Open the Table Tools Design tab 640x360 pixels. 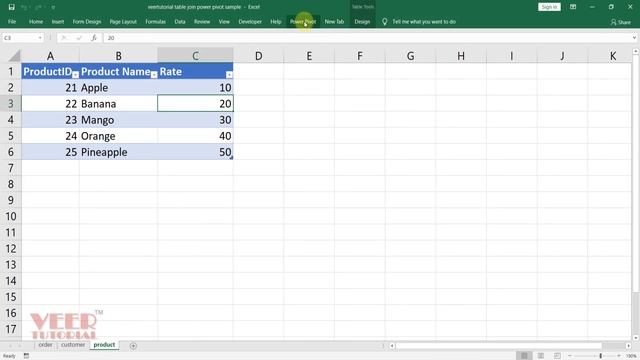point(362,22)
